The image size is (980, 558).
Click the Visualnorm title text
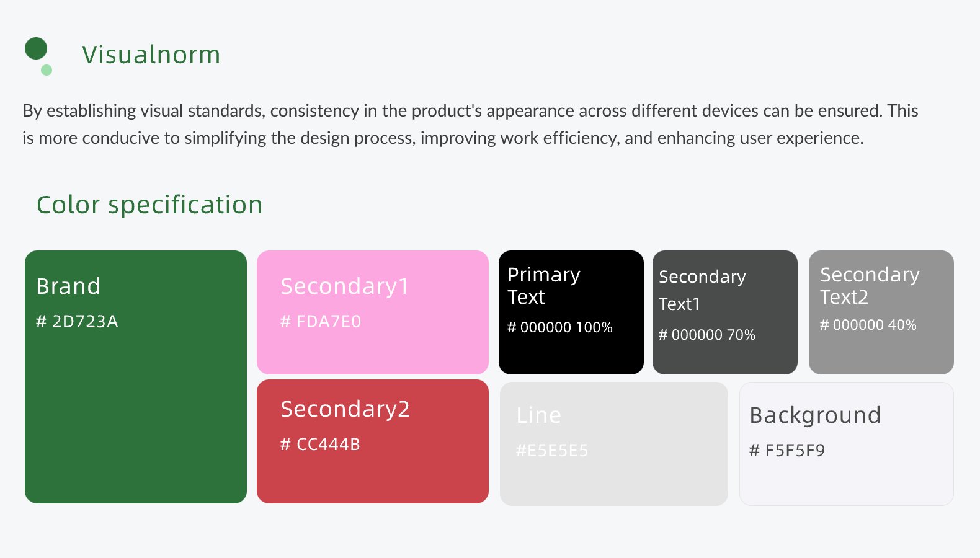pyautogui.click(x=151, y=55)
